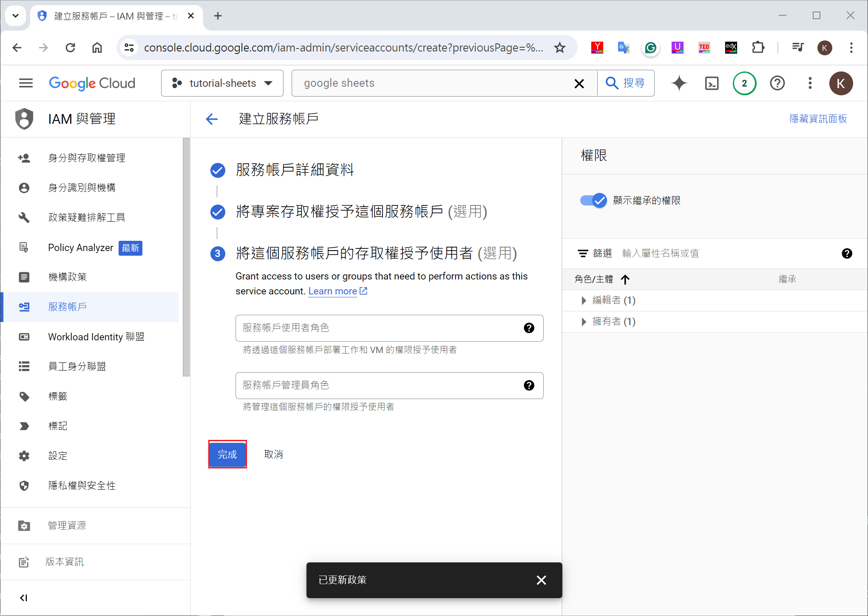868x616 pixels.
Task: Open Cloud Shell terminal icon
Action: click(x=712, y=83)
